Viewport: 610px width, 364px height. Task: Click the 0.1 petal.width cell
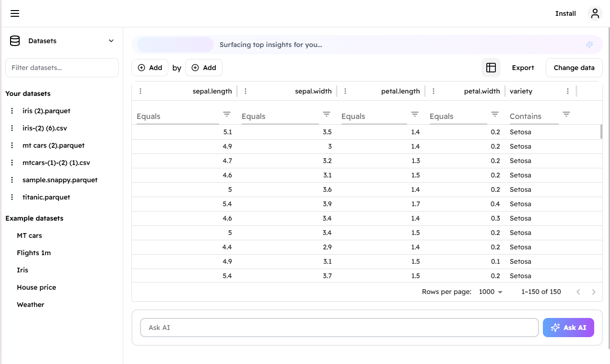pos(465,261)
